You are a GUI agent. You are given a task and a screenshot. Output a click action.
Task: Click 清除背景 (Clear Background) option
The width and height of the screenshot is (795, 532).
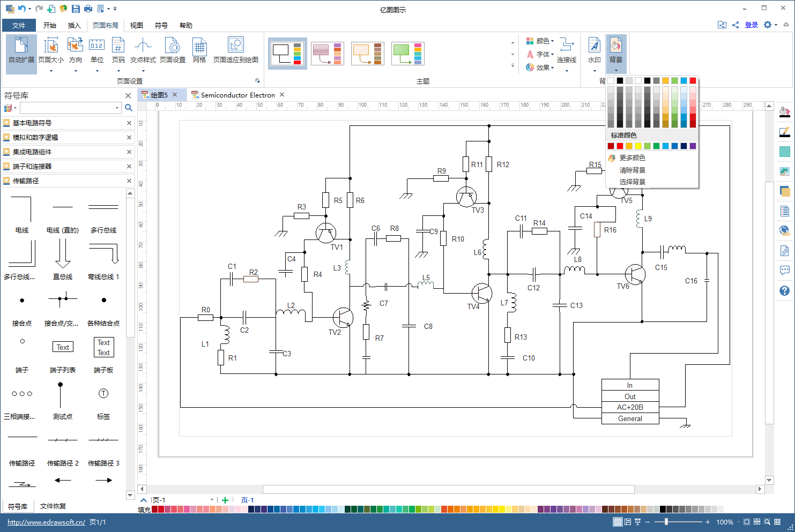[x=633, y=170]
